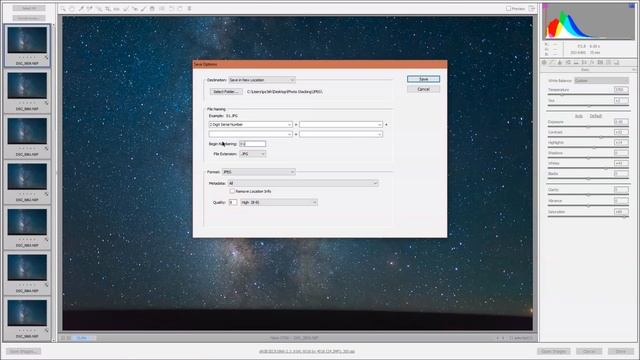Select the Zoom tool in Camera Raw toolbar
Screen dimensions: 640x360
[63, 9]
